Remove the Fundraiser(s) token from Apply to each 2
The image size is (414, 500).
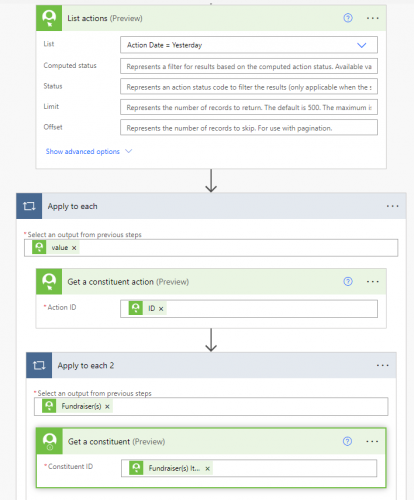click(107, 407)
